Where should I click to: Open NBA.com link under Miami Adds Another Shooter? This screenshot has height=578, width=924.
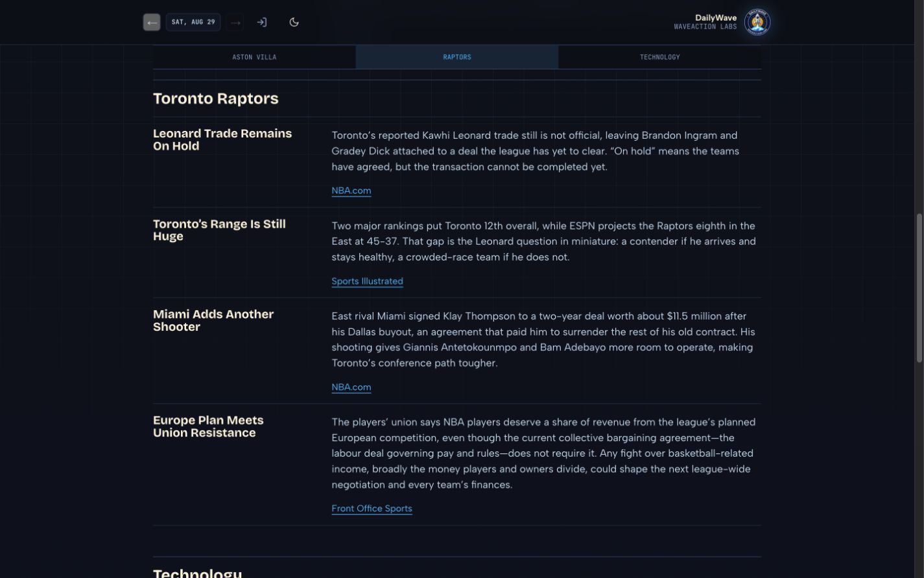[x=351, y=387]
